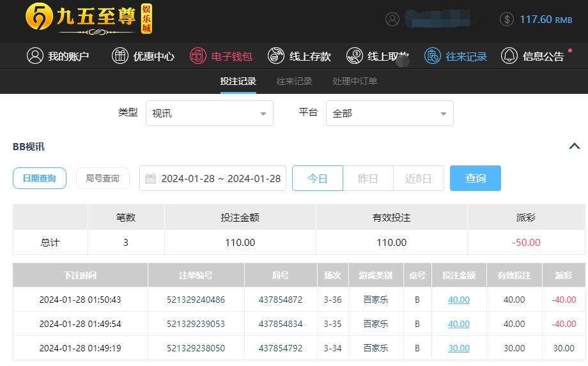Viewport: 588px width, 366px height.
Task: Click the 查询 search button
Action: coord(476,178)
